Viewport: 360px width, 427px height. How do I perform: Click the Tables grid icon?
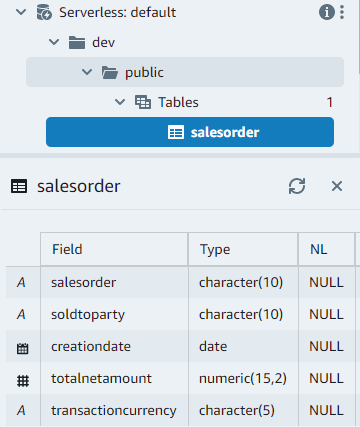coord(143,102)
